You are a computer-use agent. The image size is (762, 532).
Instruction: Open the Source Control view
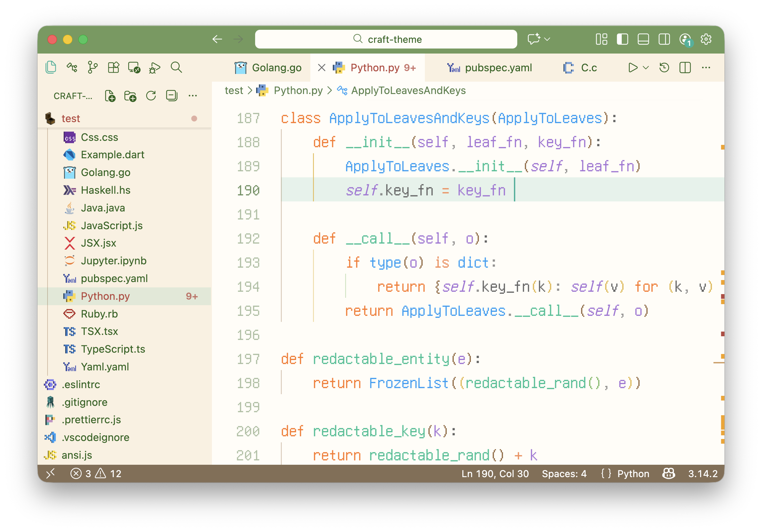[x=92, y=68]
